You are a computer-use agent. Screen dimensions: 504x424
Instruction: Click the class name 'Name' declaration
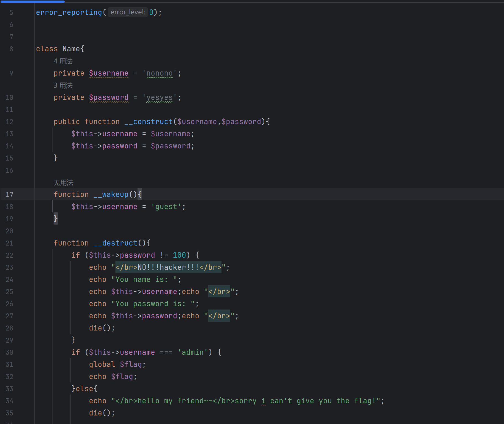71,49
